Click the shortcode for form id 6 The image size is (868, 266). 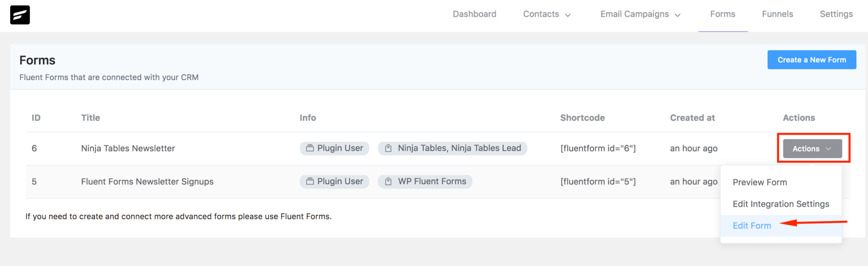pyautogui.click(x=598, y=148)
